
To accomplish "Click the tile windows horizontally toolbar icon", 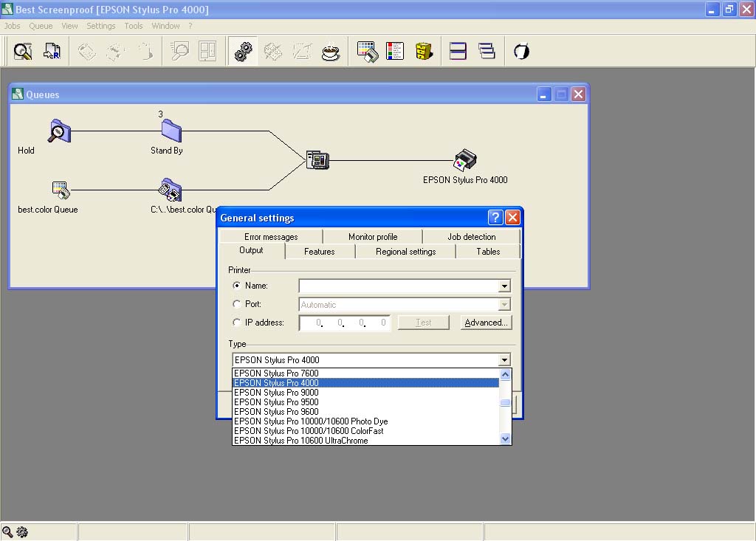I will click(458, 51).
